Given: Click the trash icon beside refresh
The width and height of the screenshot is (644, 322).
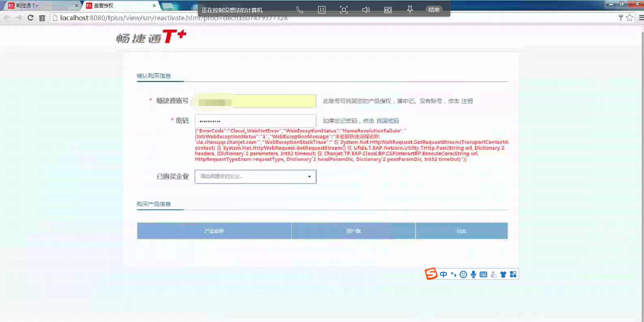Looking at the screenshot, I should coord(42,18).
